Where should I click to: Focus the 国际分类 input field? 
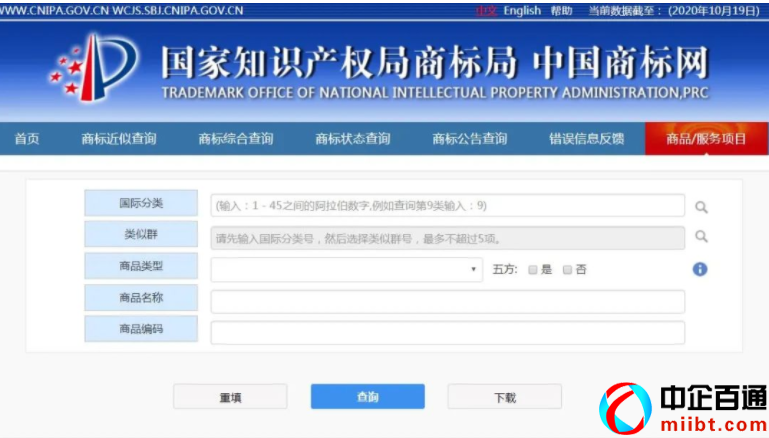pos(448,206)
